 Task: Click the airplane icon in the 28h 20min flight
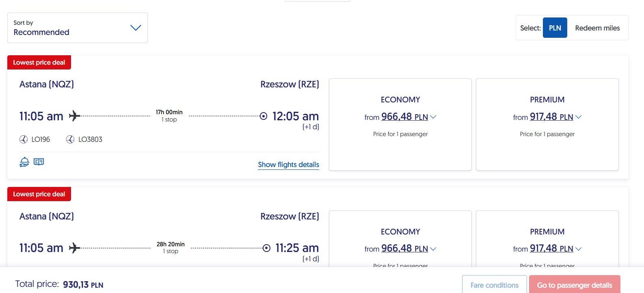tap(74, 247)
